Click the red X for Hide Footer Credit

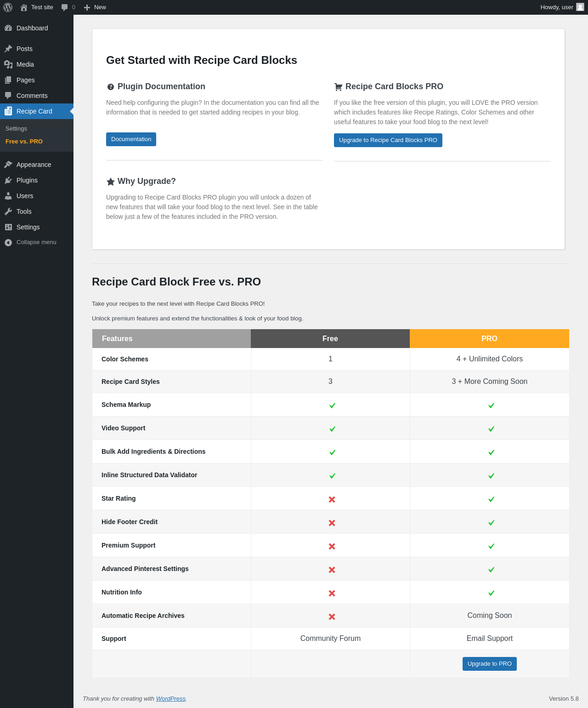coord(332,523)
